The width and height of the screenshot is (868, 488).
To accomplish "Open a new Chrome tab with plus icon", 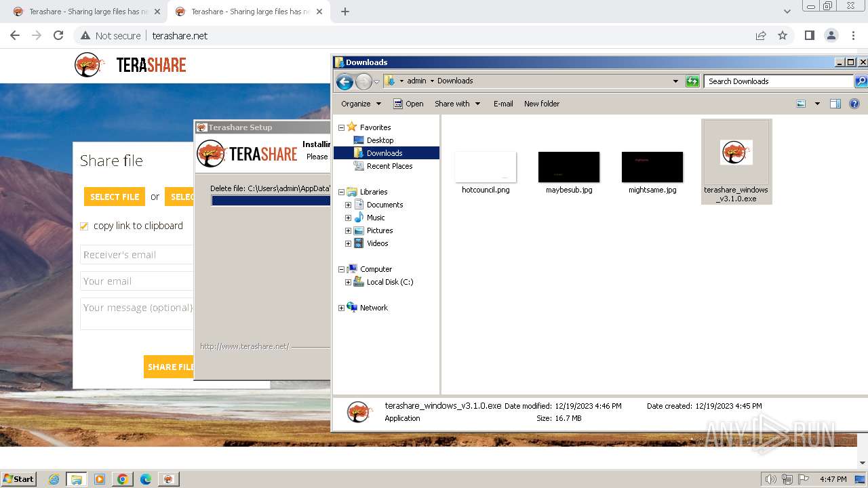I will (345, 12).
